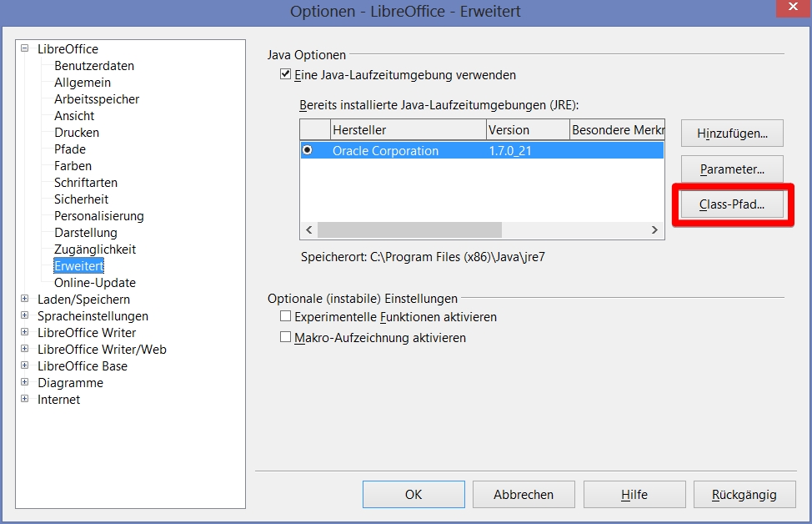Expand the Laden/Speichern tree node
The height and width of the screenshot is (524, 812).
[25, 300]
